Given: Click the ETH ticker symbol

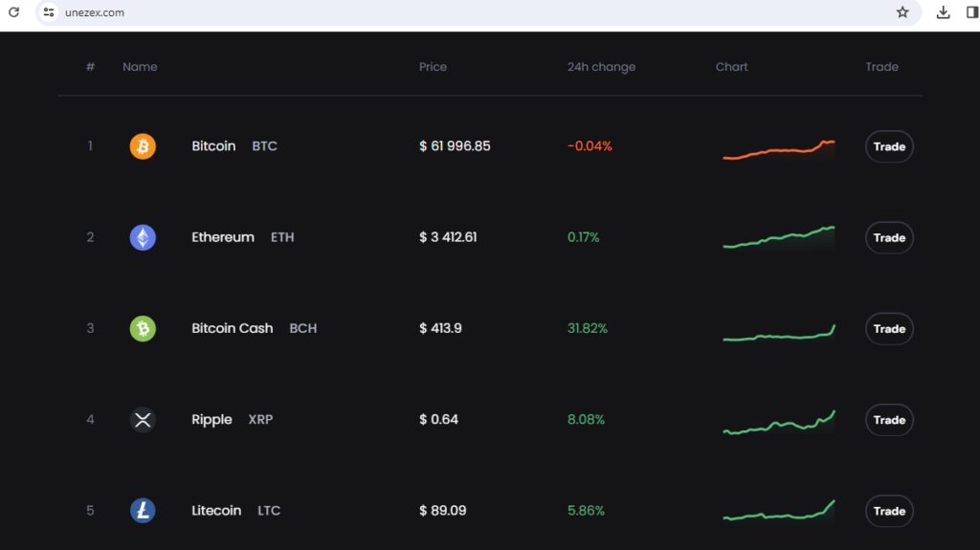Looking at the screenshot, I should [282, 237].
